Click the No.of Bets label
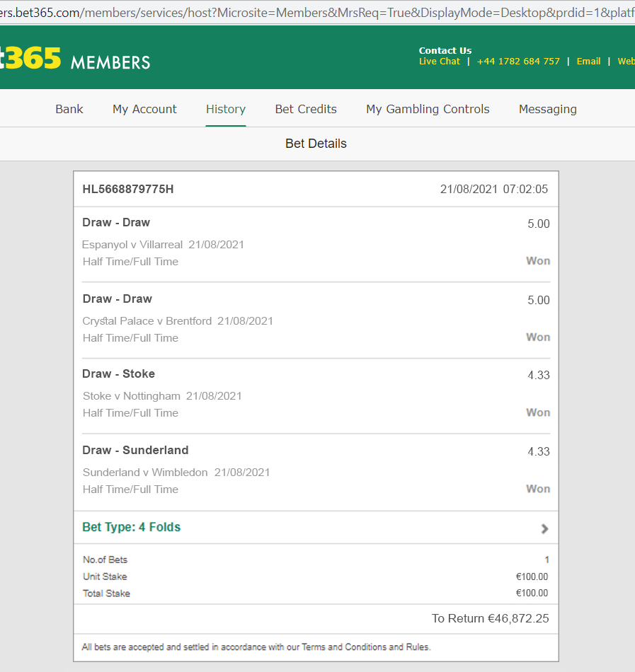635x672 pixels. pos(105,560)
